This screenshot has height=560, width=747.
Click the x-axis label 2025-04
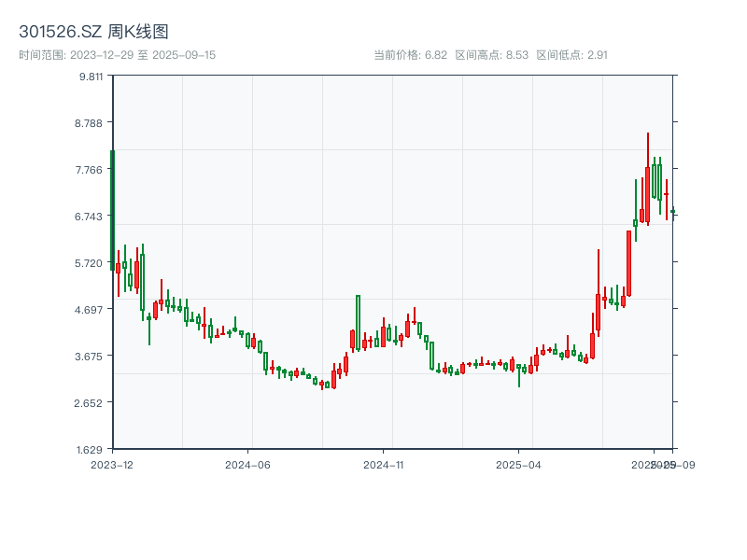tap(519, 465)
